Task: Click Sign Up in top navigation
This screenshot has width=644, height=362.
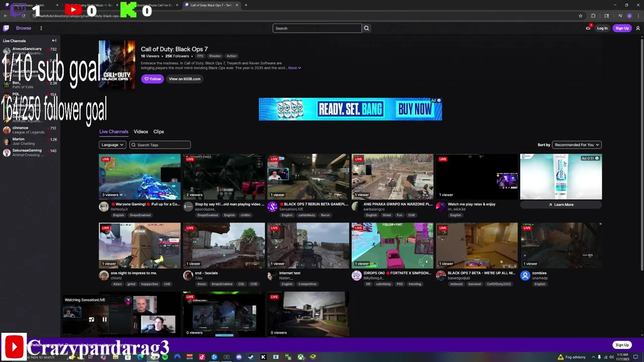Action: pos(622,28)
